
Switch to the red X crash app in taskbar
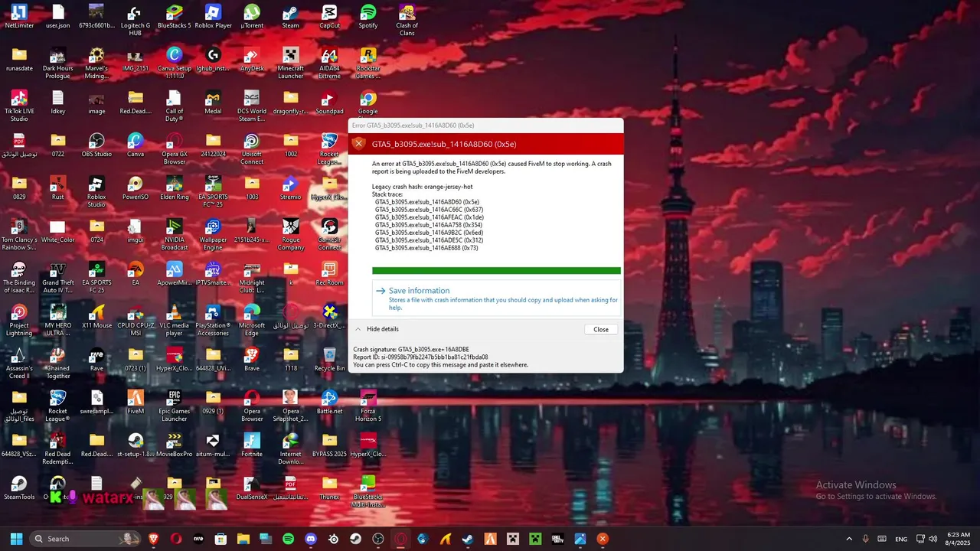tap(603, 539)
